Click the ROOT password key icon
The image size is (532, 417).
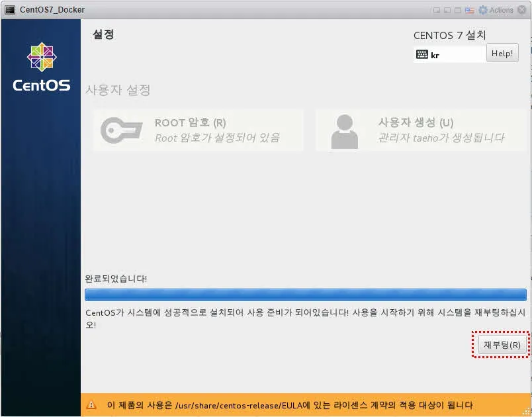121,130
